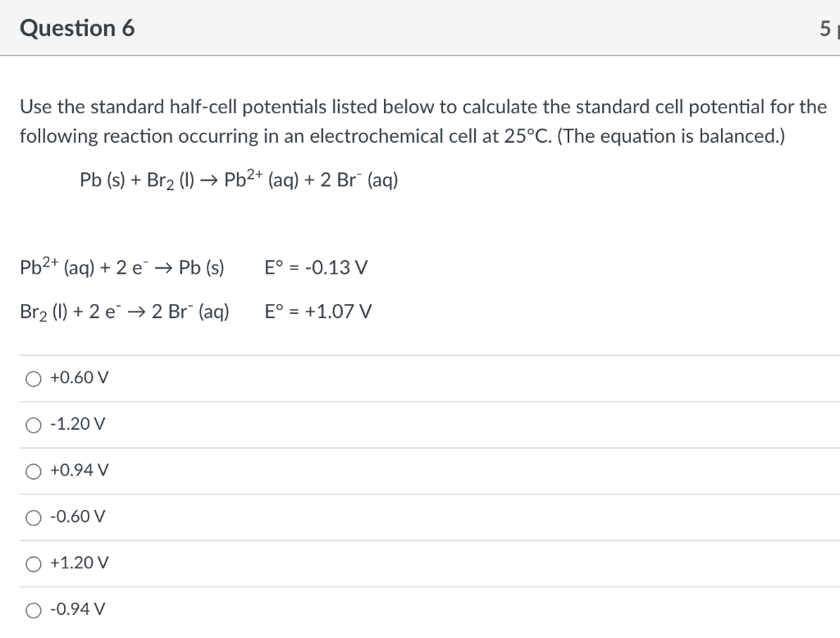Select the -0.60 V answer option
The image size is (840, 638).
click(33, 517)
